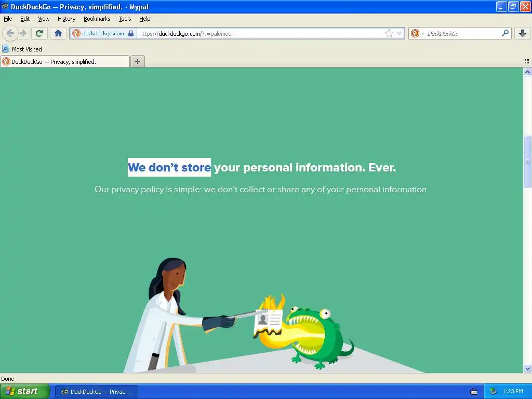Bookmark this page with the star icon
The image size is (532, 399).
(x=389, y=33)
